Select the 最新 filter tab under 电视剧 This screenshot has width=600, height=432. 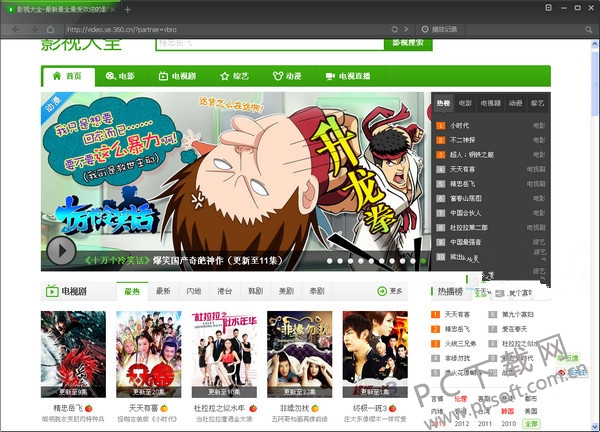[x=163, y=291]
